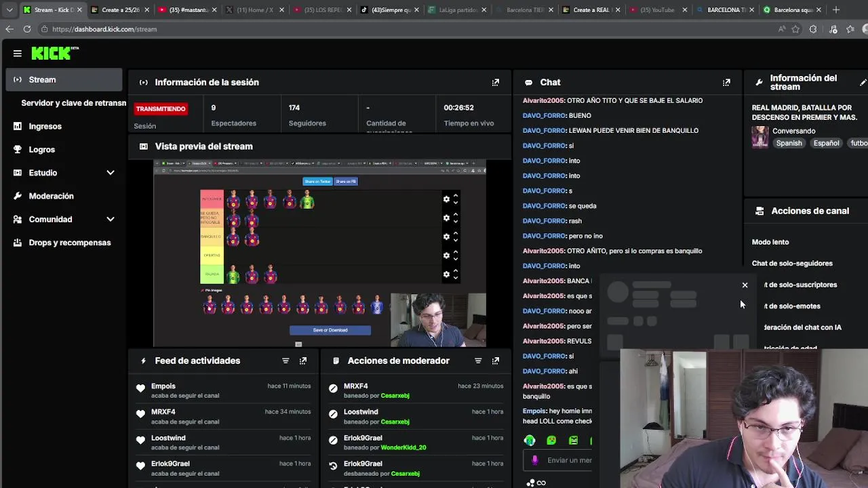
Task: Switch to the Barcelona squad browser tab
Action: click(792, 10)
